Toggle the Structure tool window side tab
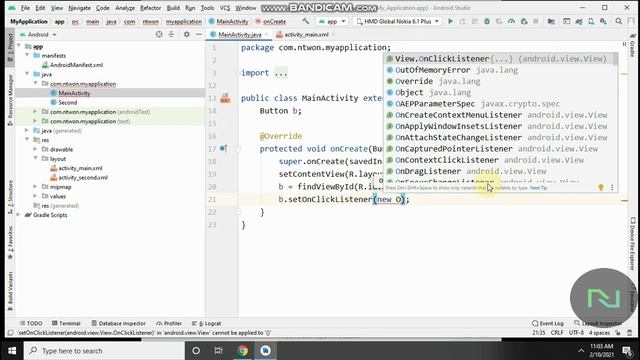This screenshot has width=640, height=360. pos(10,198)
